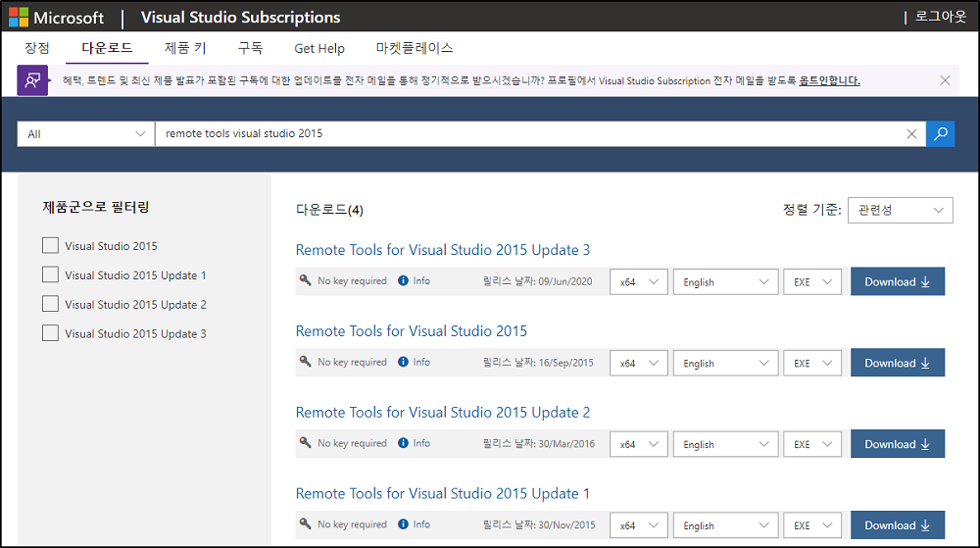Open x64 architecture dropdown for Update 3

639,281
